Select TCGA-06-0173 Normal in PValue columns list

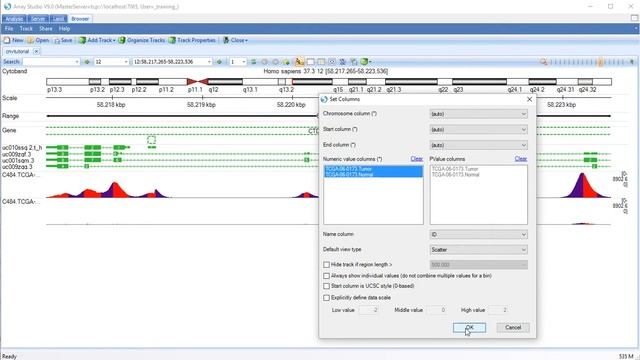coord(456,175)
